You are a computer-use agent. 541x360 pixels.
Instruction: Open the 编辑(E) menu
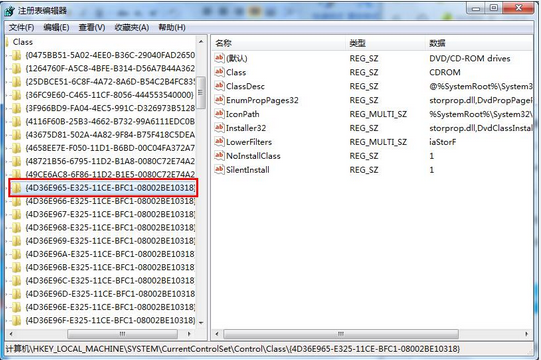[56, 27]
